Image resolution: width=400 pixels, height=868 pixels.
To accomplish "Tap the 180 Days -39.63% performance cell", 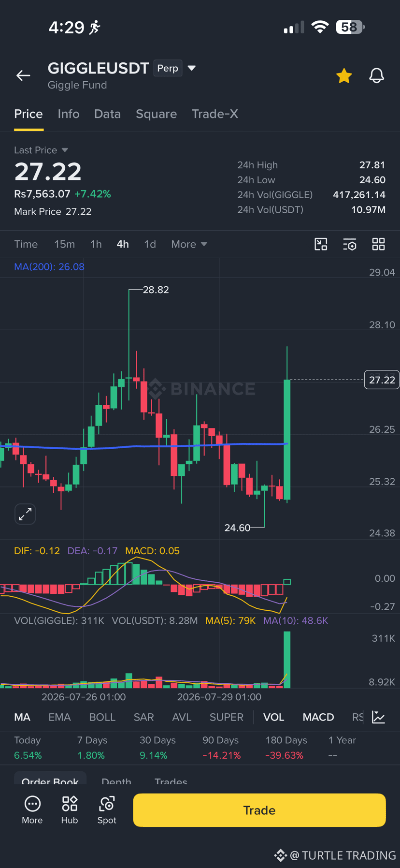I will tap(286, 748).
